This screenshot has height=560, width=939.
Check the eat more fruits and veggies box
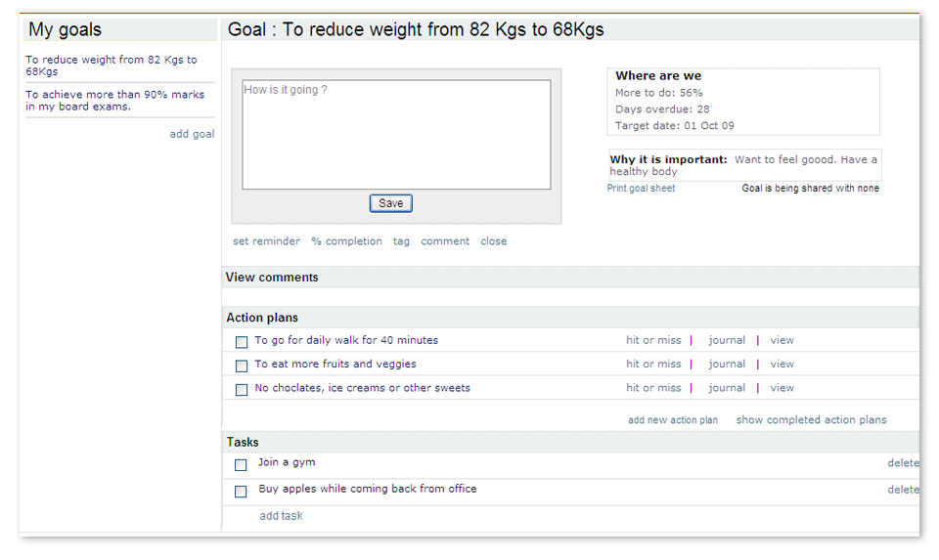coord(242,366)
